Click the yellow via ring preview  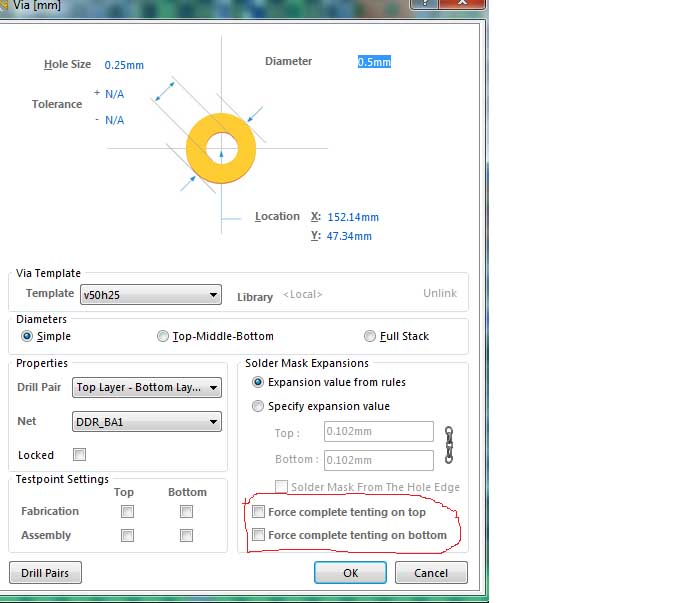(x=221, y=147)
